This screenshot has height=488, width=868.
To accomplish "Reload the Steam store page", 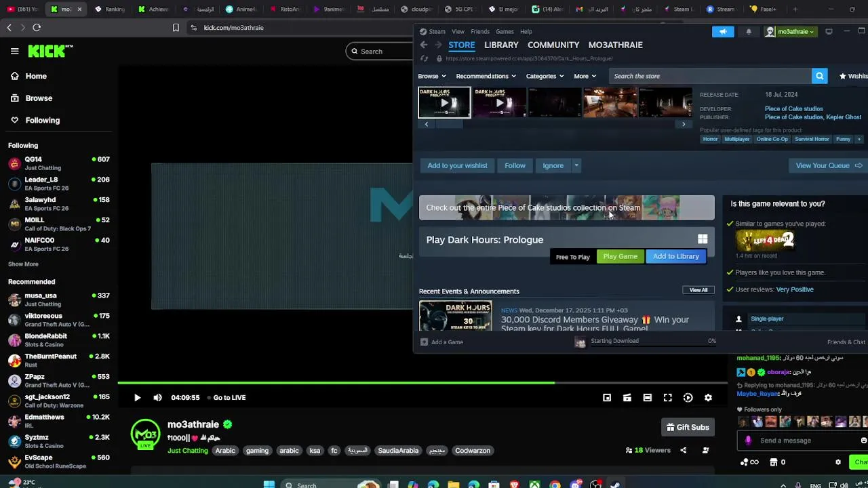I will (425, 58).
